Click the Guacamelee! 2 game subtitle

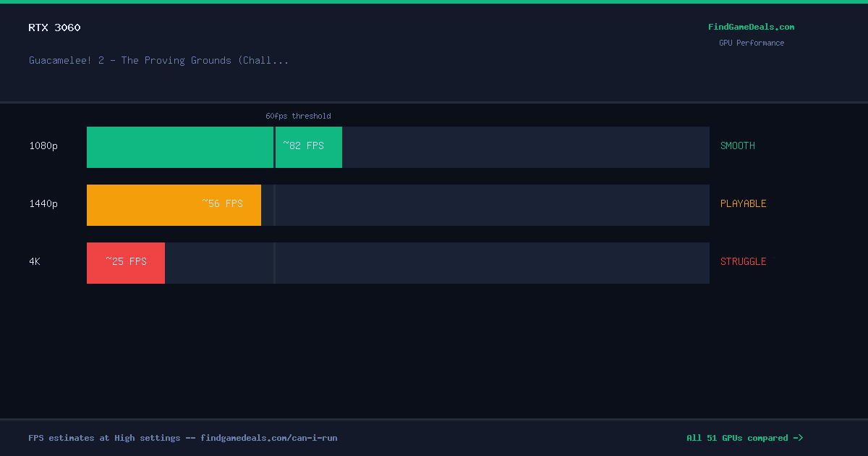coord(159,60)
